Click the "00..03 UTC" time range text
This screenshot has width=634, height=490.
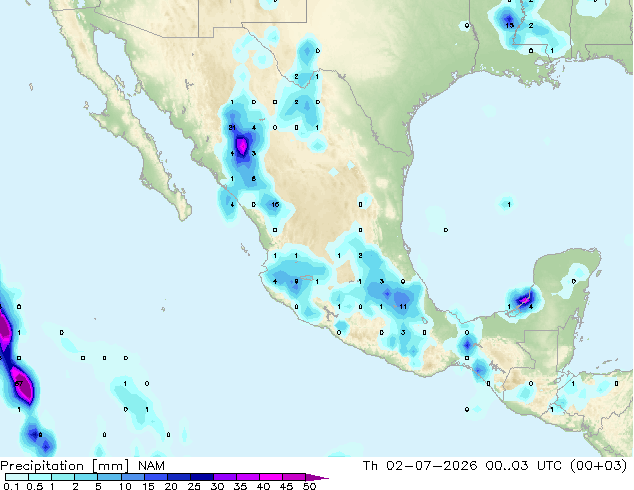tap(524, 466)
